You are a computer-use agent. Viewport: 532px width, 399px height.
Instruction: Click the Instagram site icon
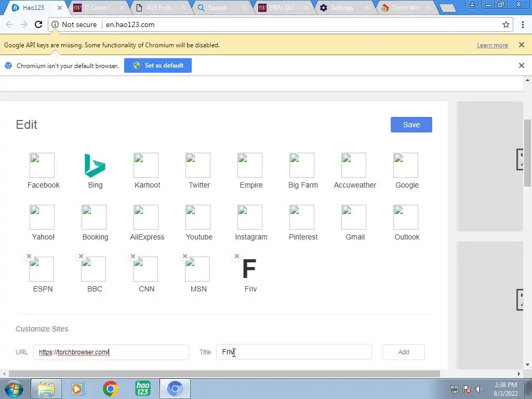click(x=250, y=217)
